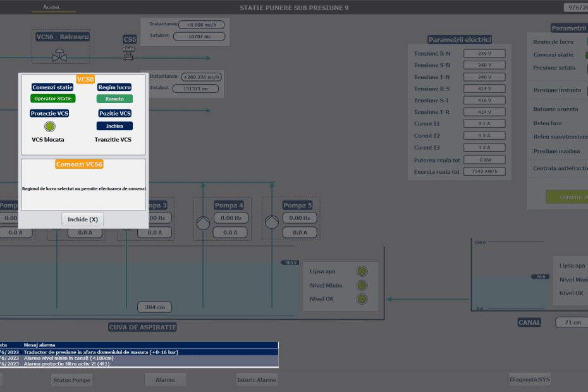Click the Nivel Minim indicator lamp
Viewport: 588px width, 392px height.
point(362,285)
